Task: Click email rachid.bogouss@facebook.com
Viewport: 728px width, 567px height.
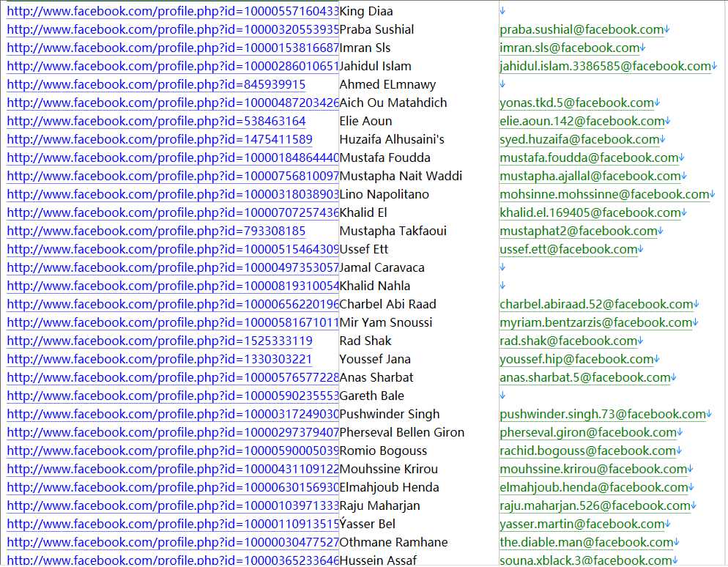Action: click(x=588, y=451)
